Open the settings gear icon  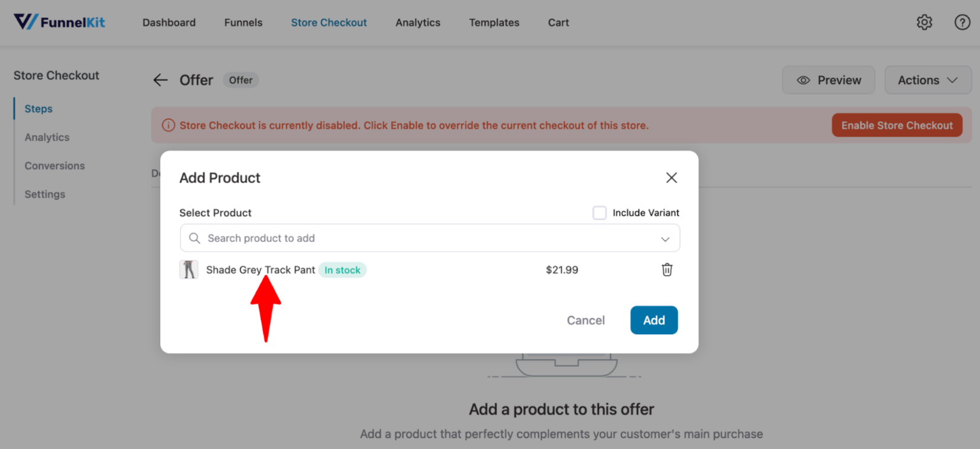coord(924,22)
